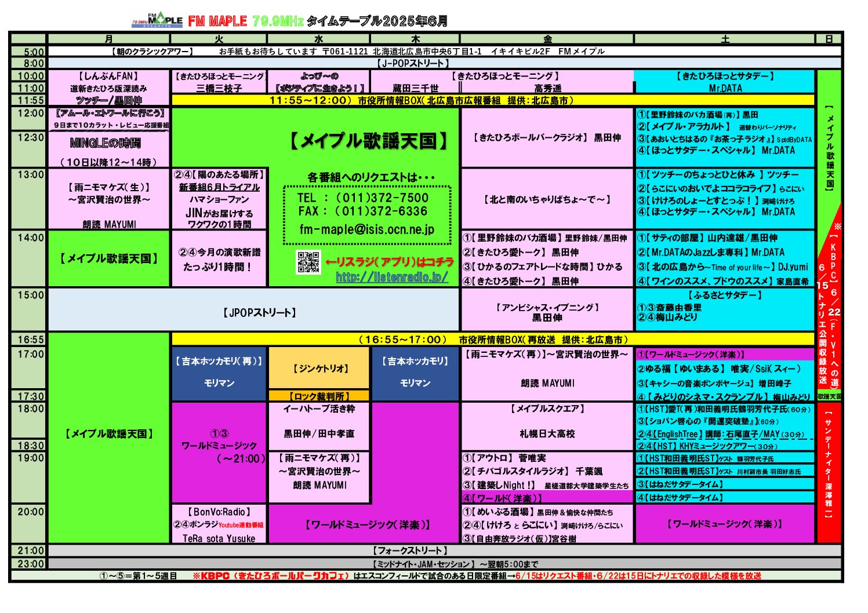Screen dimensions: 868x613
Task: Click the 【J-POPストリート】 morning row
Action: tap(444, 63)
